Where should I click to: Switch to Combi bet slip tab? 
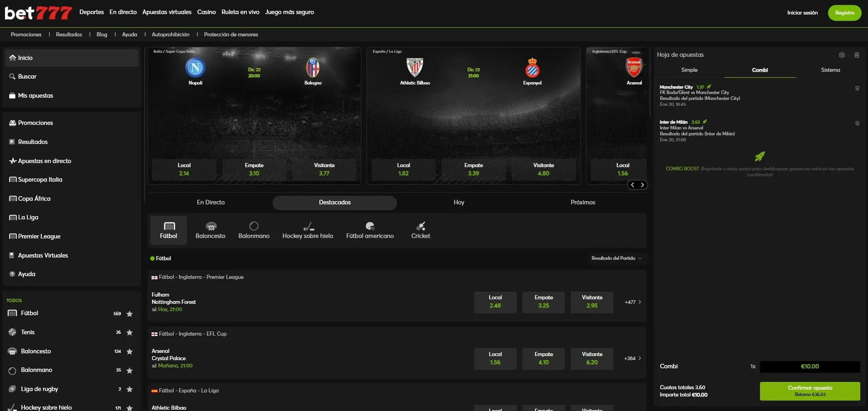(760, 70)
